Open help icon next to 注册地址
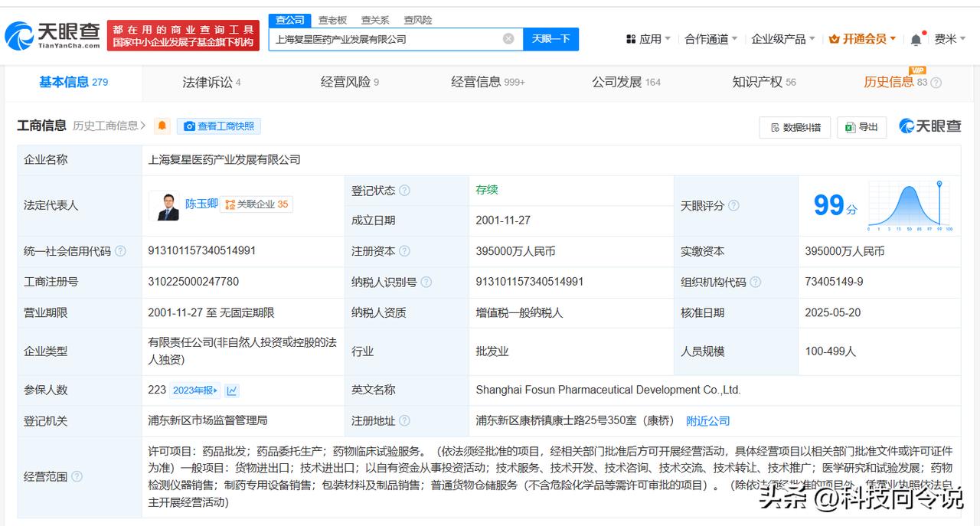 [x=404, y=421]
